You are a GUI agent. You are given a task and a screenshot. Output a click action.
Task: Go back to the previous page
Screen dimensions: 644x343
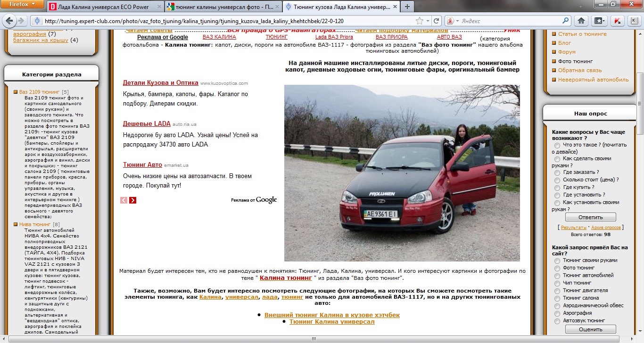coord(9,21)
